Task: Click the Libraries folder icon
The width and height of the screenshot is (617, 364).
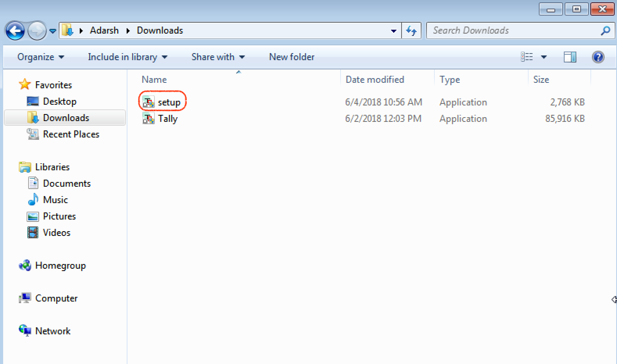Action: coord(25,167)
